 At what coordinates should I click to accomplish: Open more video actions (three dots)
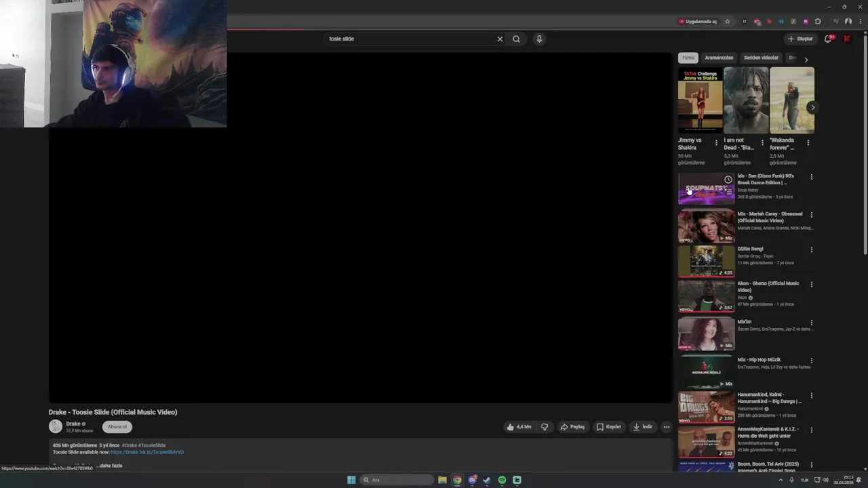tap(666, 427)
